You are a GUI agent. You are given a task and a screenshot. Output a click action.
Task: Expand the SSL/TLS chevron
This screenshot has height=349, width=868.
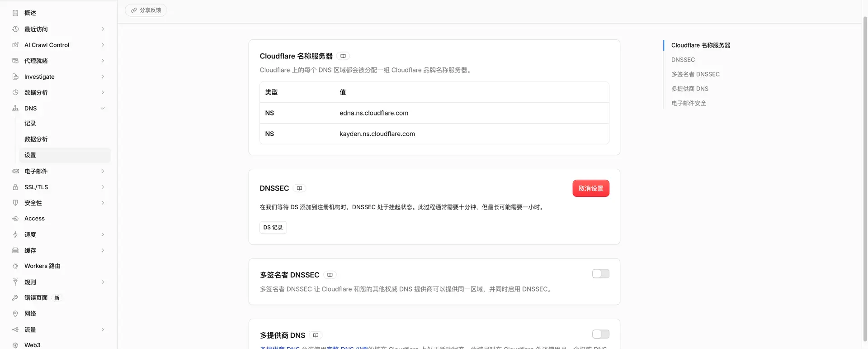(x=103, y=187)
